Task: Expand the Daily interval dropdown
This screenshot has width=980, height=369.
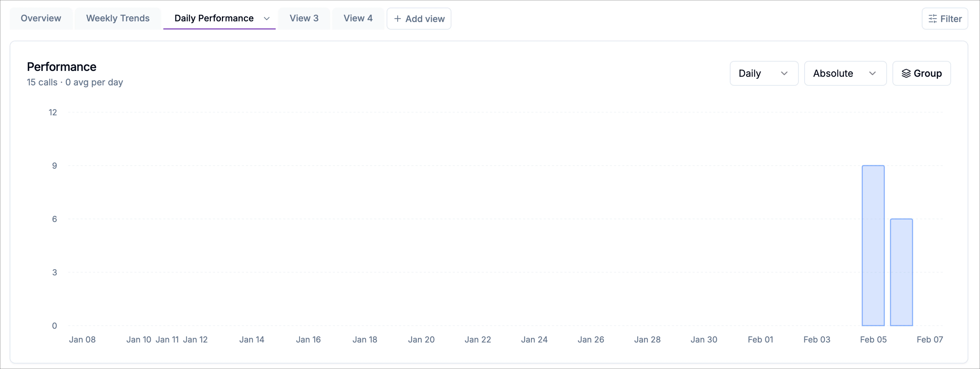Action: (764, 73)
